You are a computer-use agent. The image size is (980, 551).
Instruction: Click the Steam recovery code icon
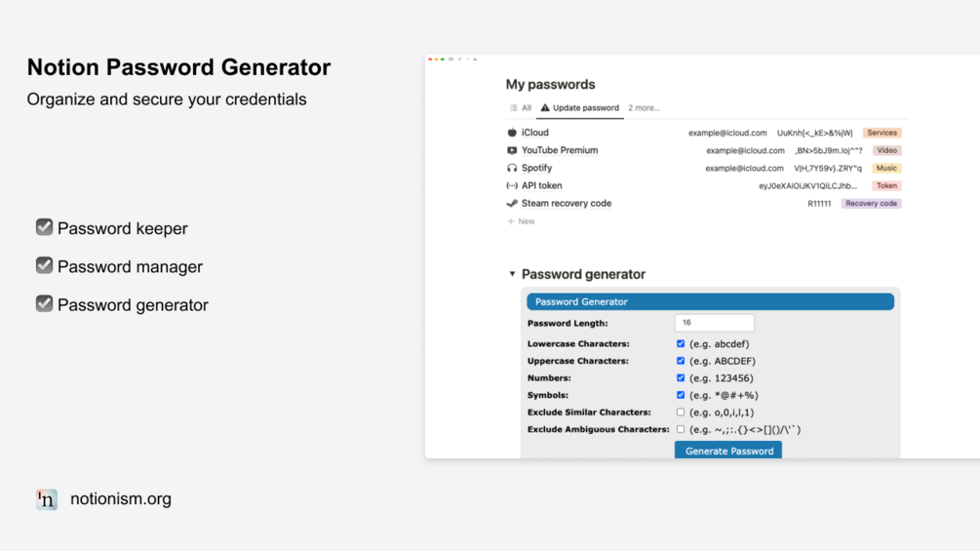point(512,204)
